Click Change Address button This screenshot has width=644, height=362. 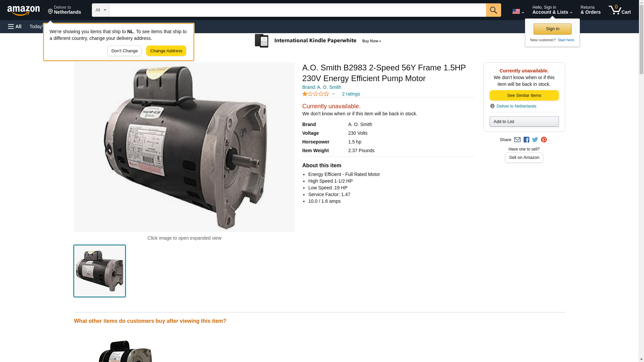tap(166, 51)
